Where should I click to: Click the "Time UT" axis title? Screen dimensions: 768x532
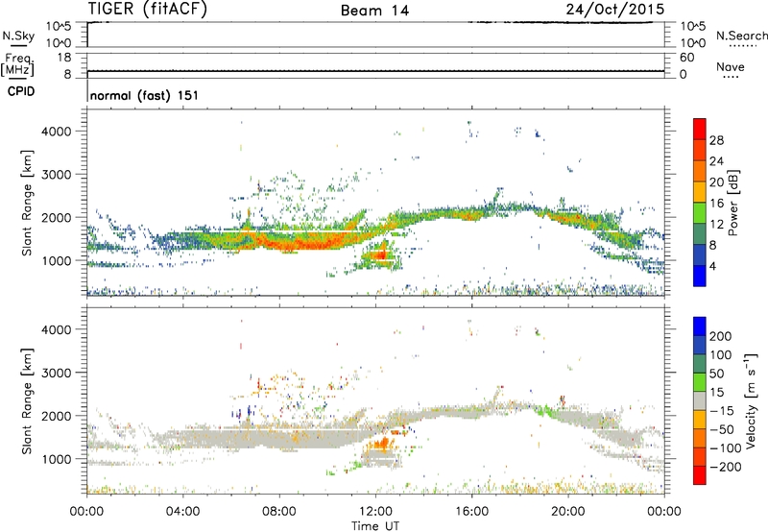(x=375, y=525)
